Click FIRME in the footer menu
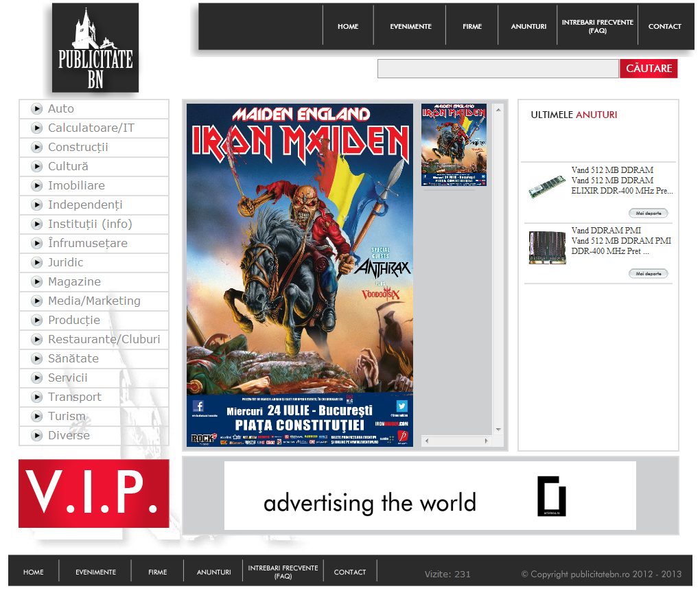 158,572
